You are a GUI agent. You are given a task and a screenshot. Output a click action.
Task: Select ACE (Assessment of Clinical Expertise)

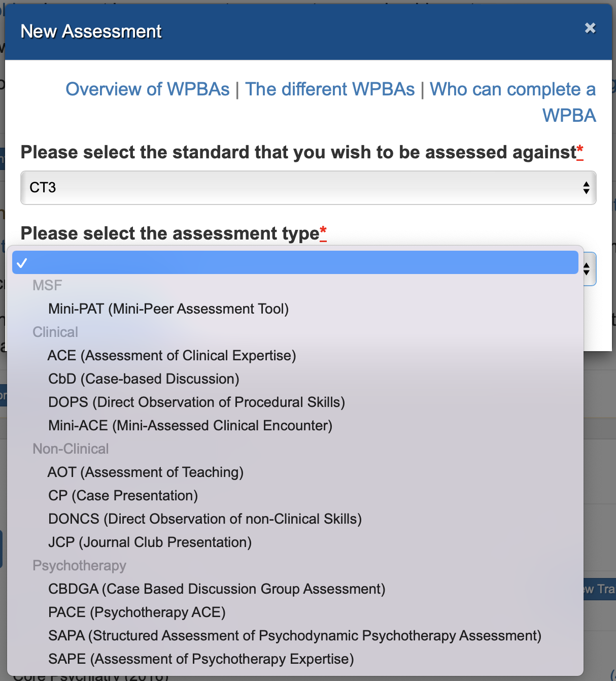pyautogui.click(x=172, y=355)
